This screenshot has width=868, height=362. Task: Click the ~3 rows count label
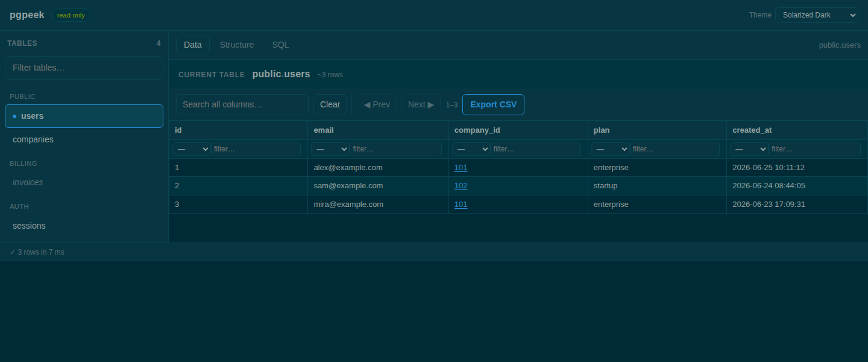click(x=330, y=75)
